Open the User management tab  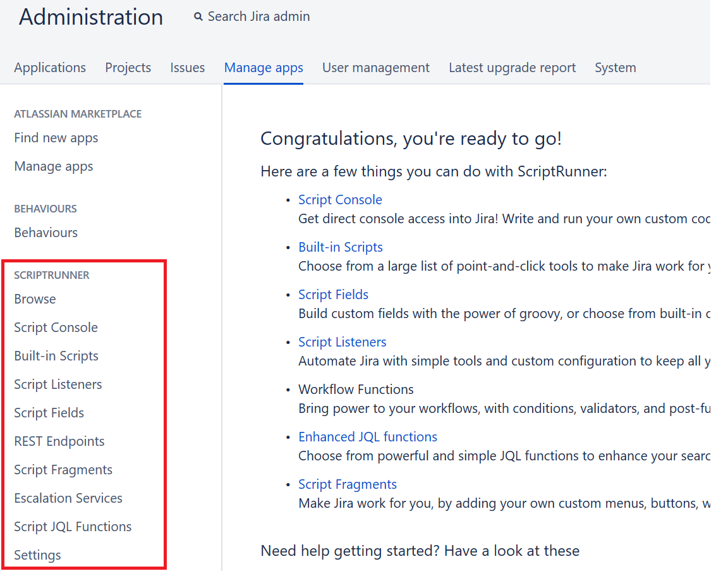click(376, 68)
